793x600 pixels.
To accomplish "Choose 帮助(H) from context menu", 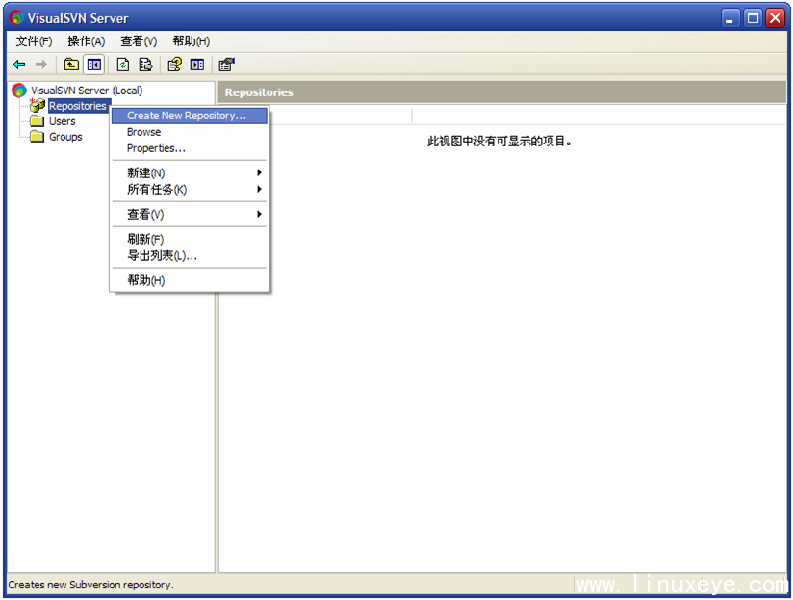I will point(190,280).
